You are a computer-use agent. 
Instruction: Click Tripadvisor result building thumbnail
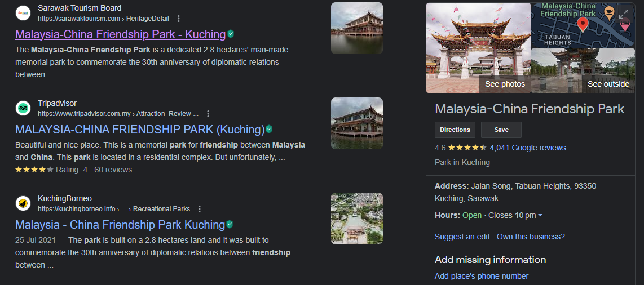tap(357, 123)
